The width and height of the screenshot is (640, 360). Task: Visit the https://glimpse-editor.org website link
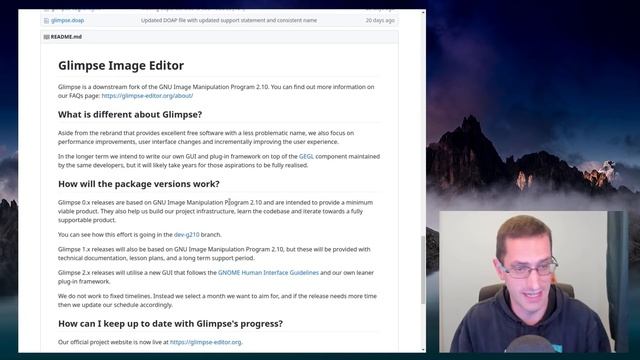[205, 342]
